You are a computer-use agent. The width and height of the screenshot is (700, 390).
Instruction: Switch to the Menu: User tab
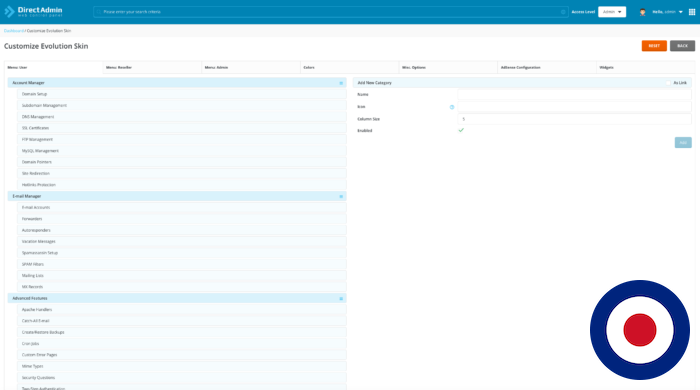pyautogui.click(x=54, y=67)
